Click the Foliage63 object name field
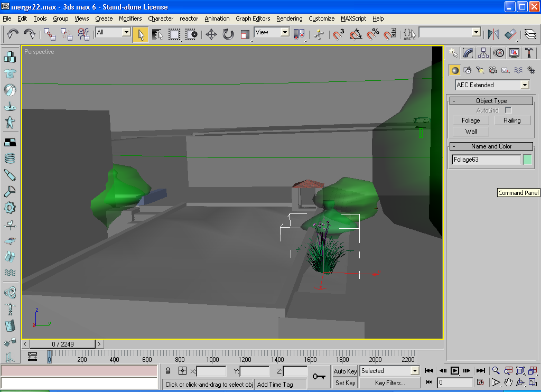The width and height of the screenshot is (541, 392). coord(486,160)
